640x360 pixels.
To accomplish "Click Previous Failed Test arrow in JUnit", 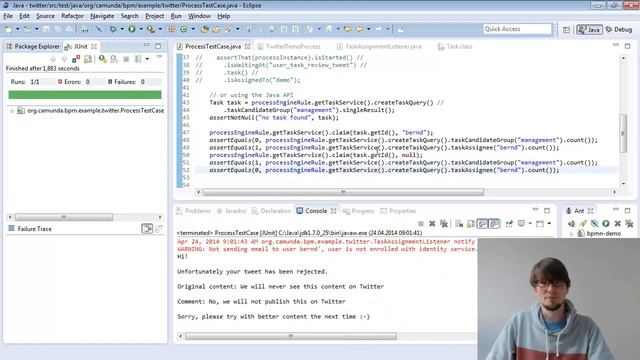I will 64,59.
